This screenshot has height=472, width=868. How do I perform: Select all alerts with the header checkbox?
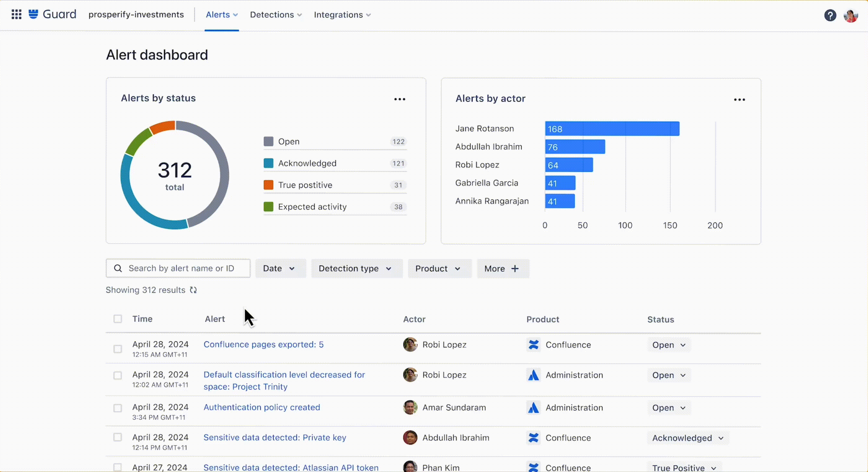pos(117,319)
